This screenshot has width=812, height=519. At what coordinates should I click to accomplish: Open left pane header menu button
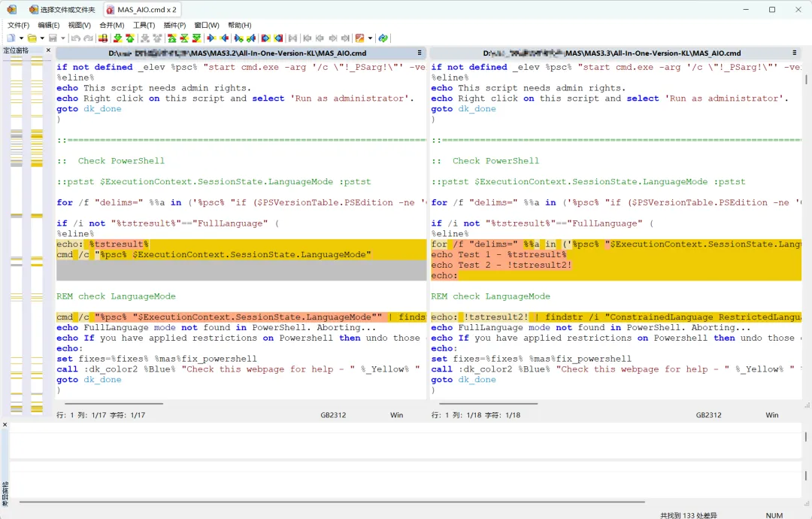420,53
